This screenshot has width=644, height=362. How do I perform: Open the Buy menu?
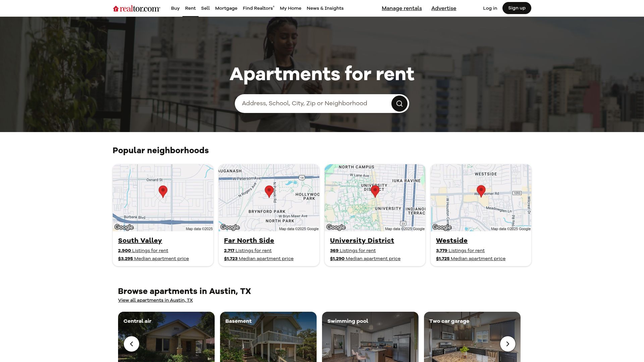click(175, 8)
